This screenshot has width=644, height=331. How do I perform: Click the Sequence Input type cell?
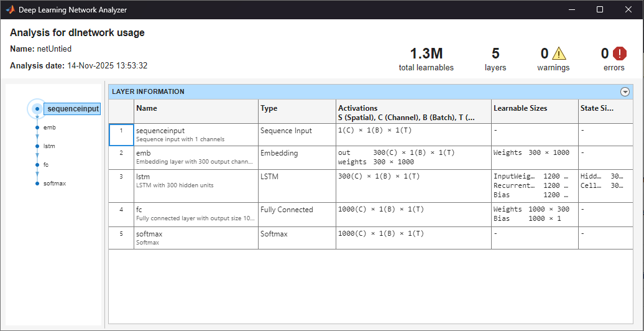297,134
